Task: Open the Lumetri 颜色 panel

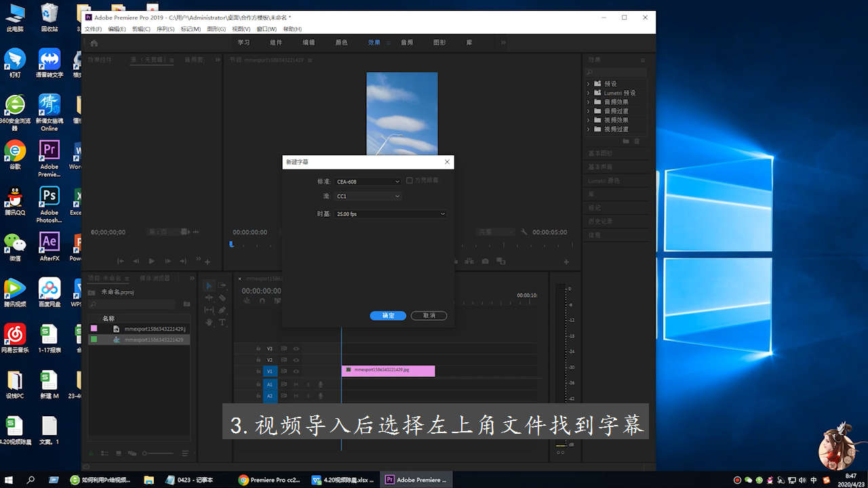Action: click(604, 180)
